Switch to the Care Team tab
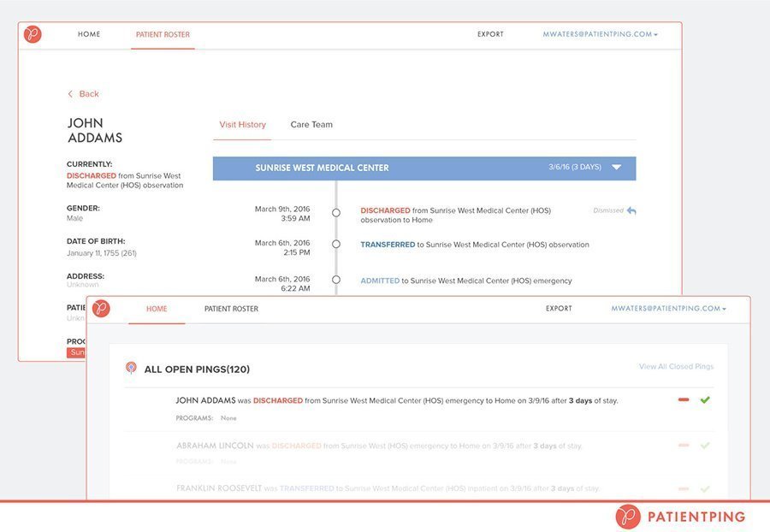The height and width of the screenshot is (532, 770). (311, 123)
